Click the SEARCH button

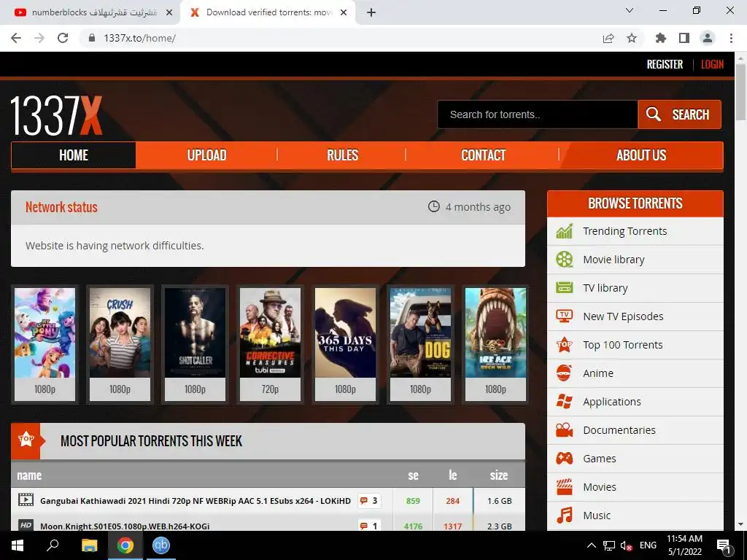click(x=679, y=114)
